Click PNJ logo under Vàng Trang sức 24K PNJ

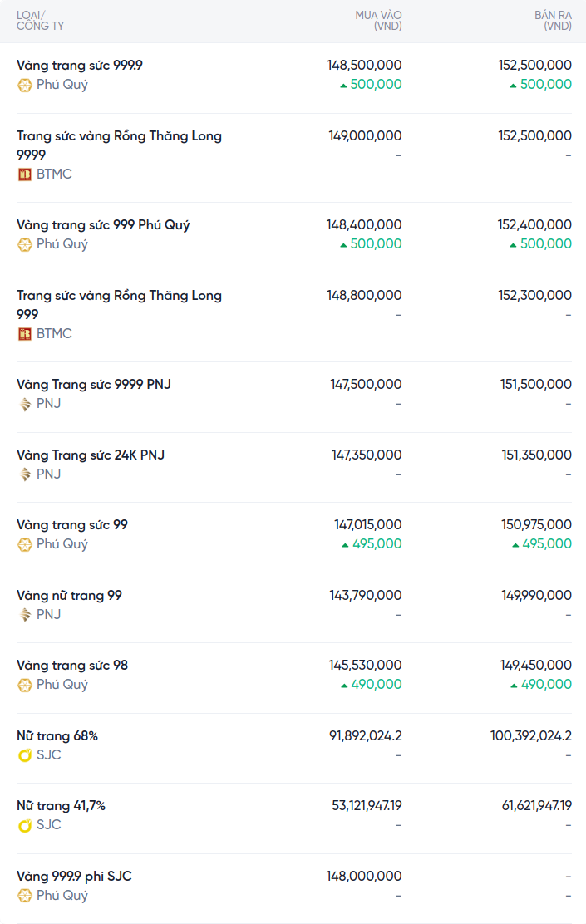tap(25, 474)
